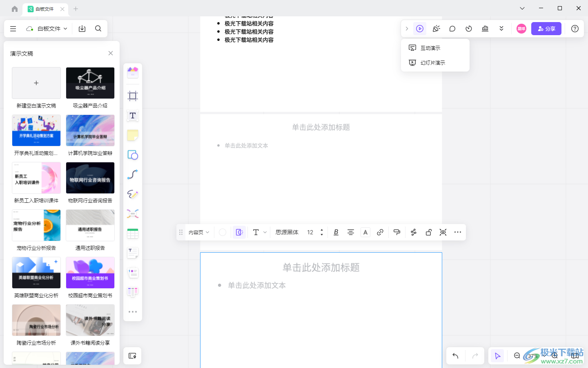
Task: Toggle the lock icon in floating toolbar
Action: click(x=429, y=232)
